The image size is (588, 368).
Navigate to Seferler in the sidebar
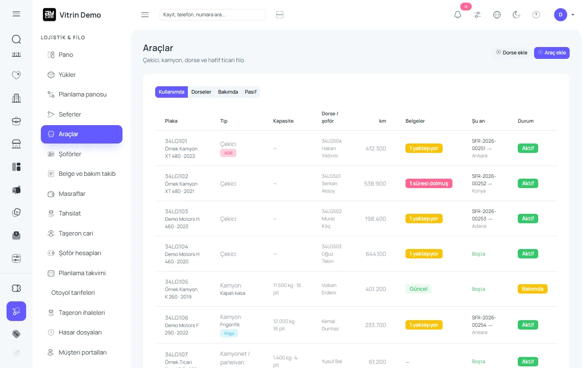tap(82, 114)
